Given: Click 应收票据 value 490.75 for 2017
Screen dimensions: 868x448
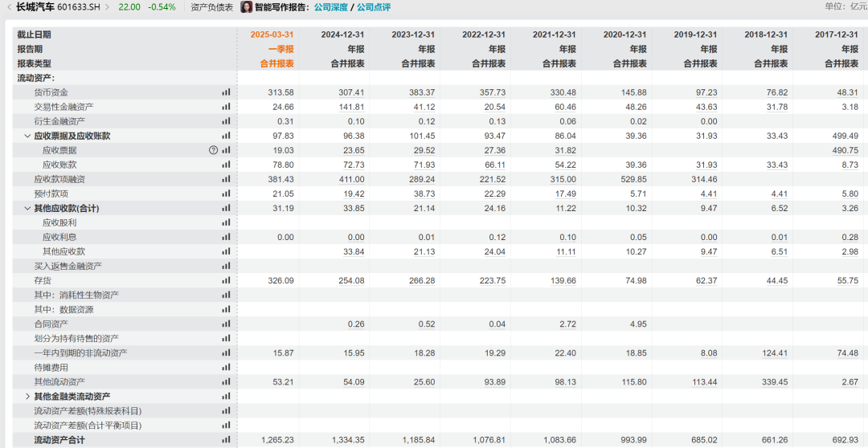Looking at the screenshot, I should coord(845,150).
